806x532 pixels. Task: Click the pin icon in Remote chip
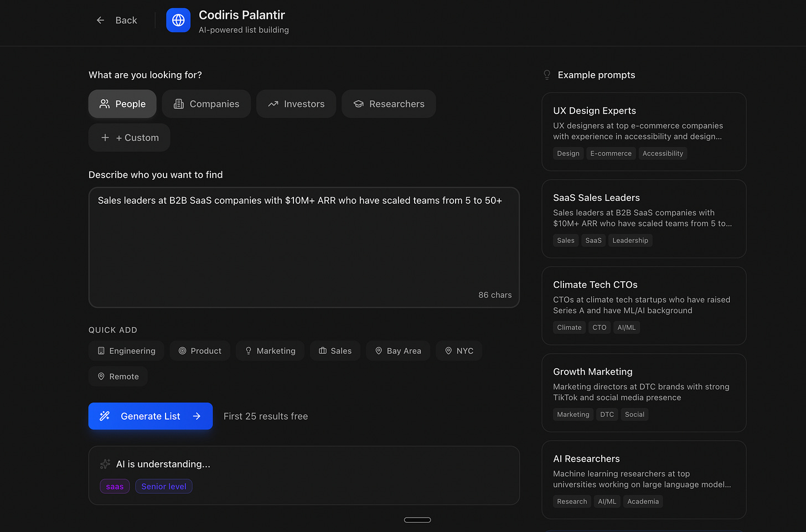click(101, 376)
